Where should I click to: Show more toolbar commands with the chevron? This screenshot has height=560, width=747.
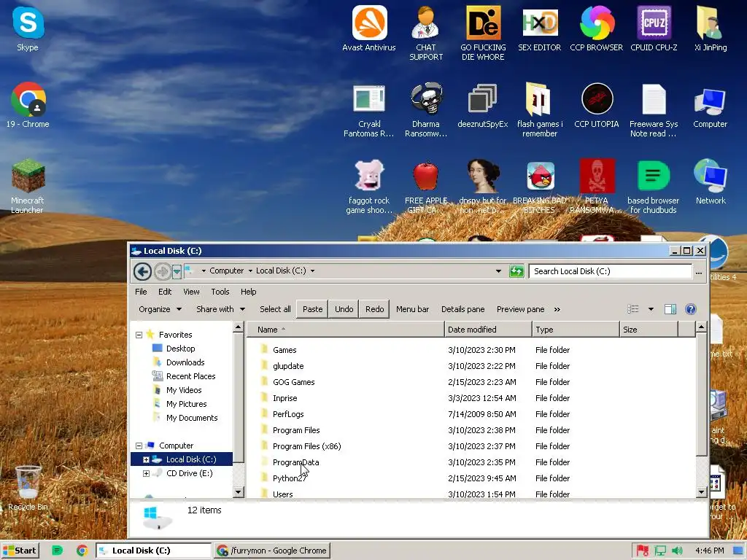point(557,309)
